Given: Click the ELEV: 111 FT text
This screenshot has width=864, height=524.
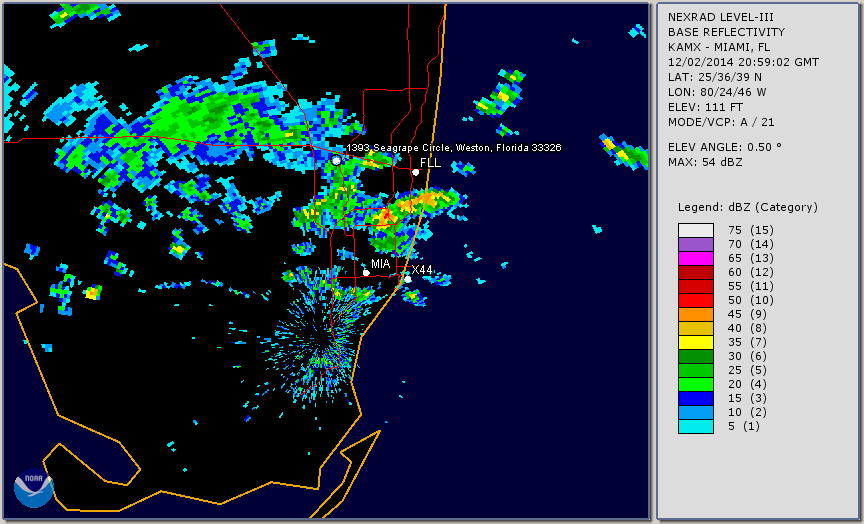Looking at the screenshot, I should coord(705,107).
